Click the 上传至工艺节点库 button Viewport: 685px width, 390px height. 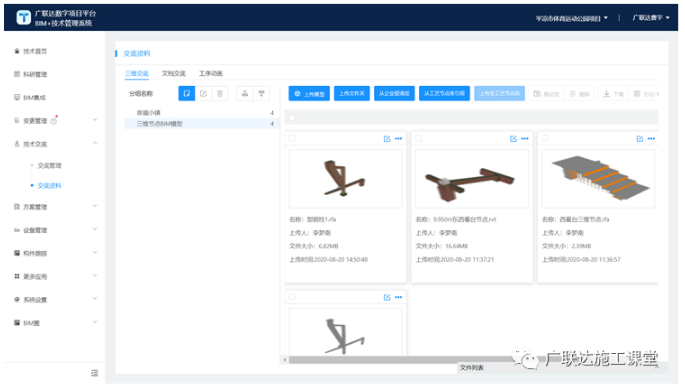click(x=500, y=93)
